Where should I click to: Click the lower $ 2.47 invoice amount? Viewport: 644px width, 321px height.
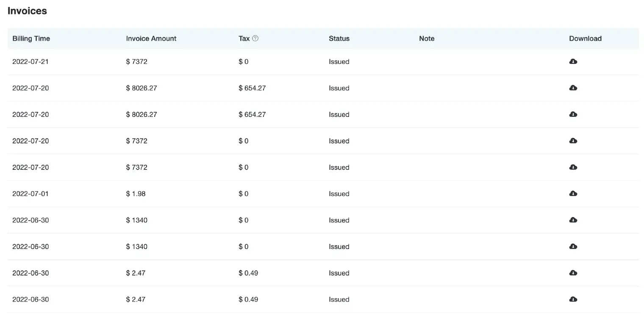(x=136, y=299)
